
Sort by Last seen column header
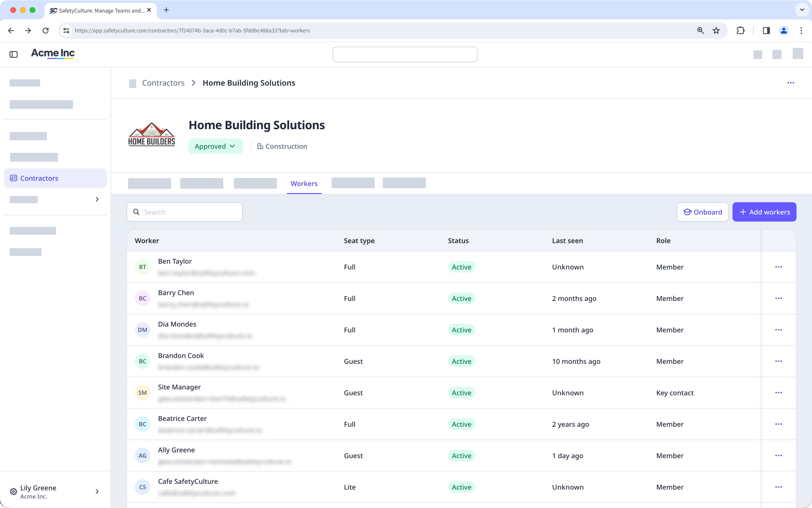pyautogui.click(x=567, y=240)
